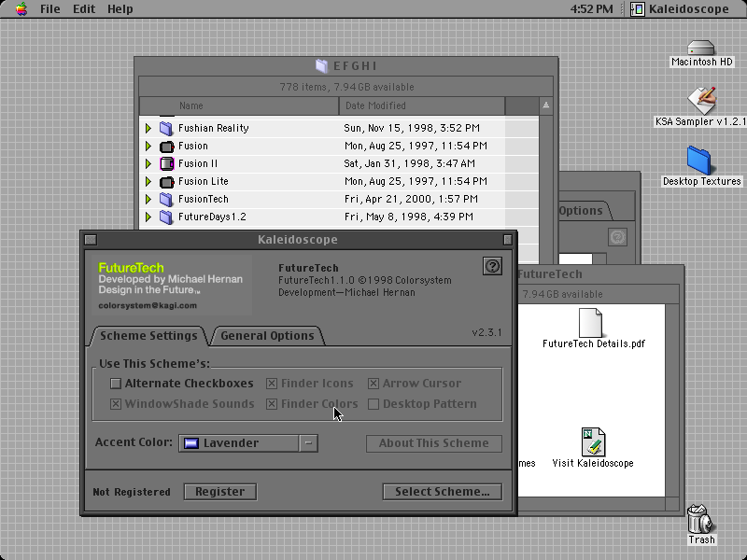Click the help icon in the background Options window

pyautogui.click(x=617, y=237)
